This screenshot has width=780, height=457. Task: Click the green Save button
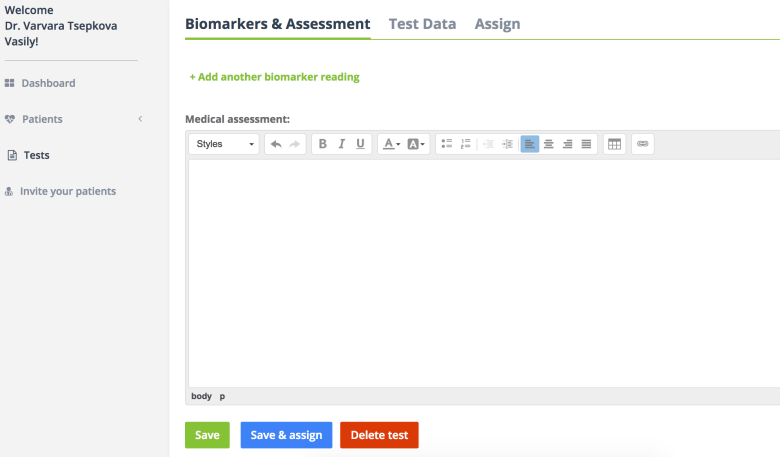click(x=207, y=435)
